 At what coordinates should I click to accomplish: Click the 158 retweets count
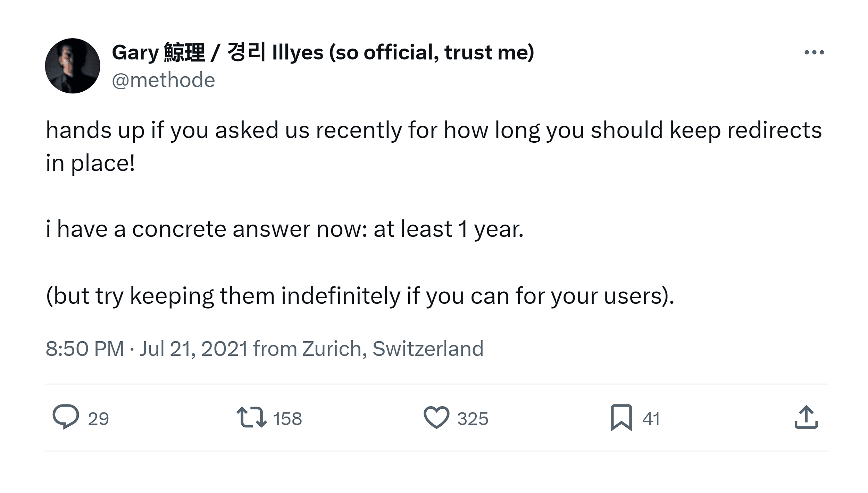[287, 419]
